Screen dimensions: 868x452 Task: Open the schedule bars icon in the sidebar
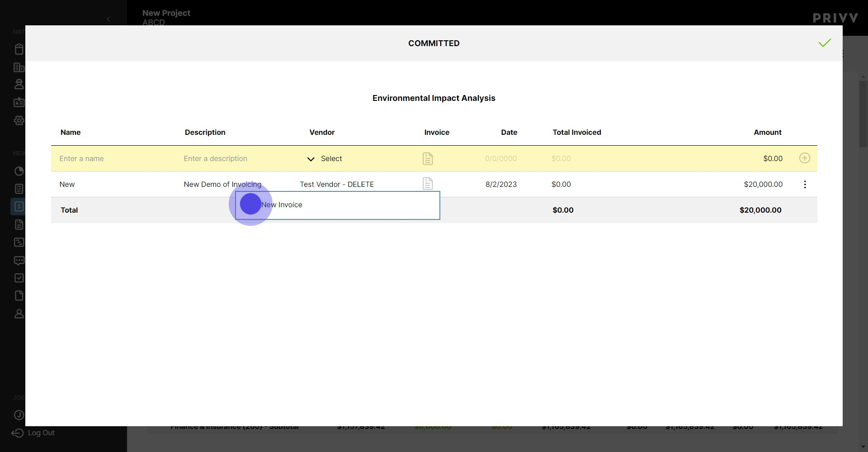tap(19, 242)
